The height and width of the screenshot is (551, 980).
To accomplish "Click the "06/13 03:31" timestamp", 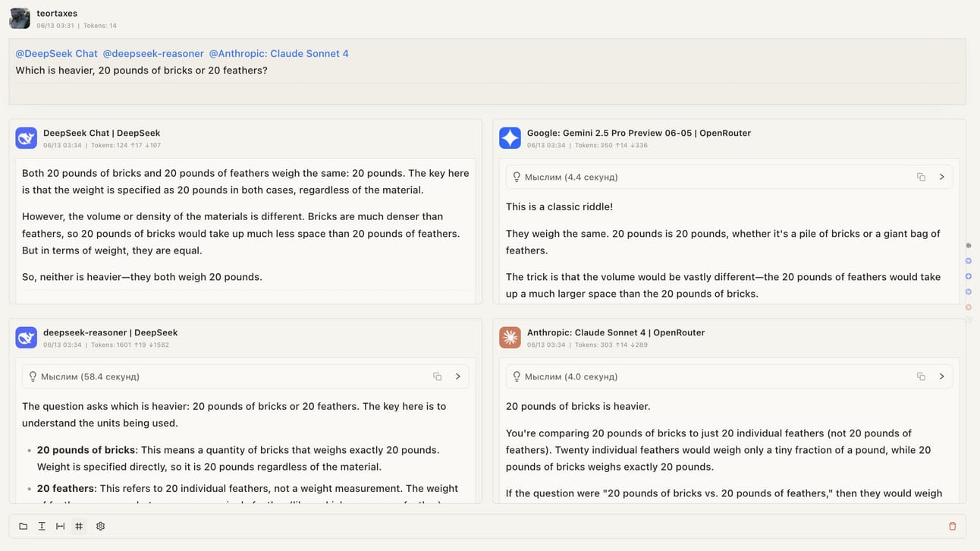I will [55, 26].
